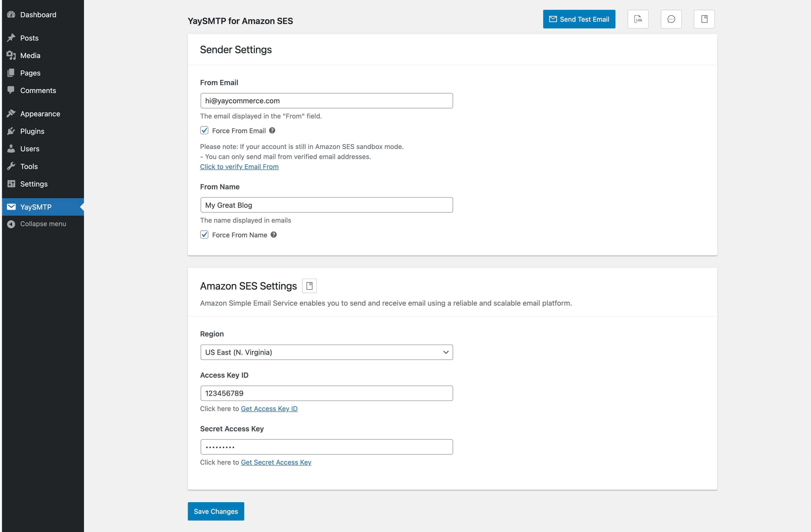811x532 pixels.
Task: Select the YaySMTP menu item
Action: [x=36, y=207]
